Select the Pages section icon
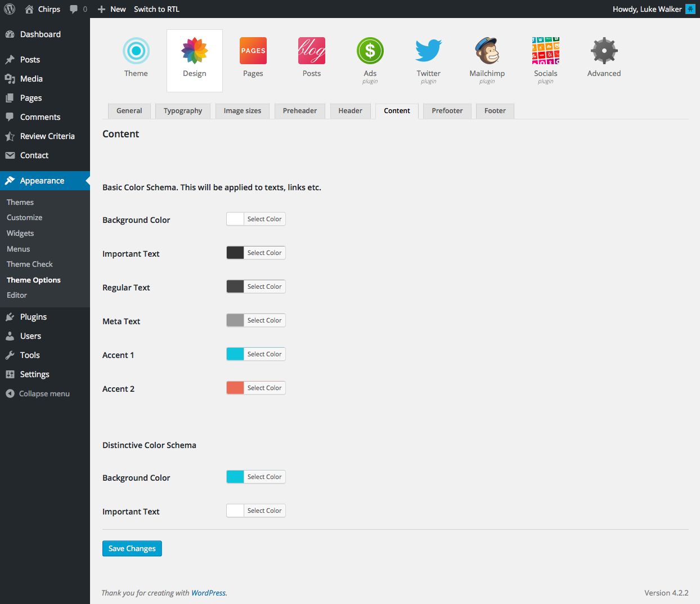The height and width of the screenshot is (604, 700). [x=253, y=51]
